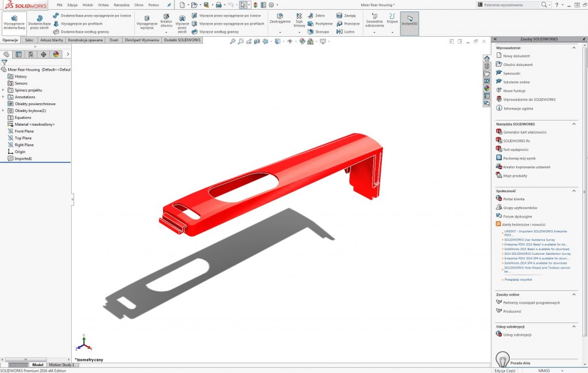Collapse the task pane with the double-arrow toggle

point(495,39)
